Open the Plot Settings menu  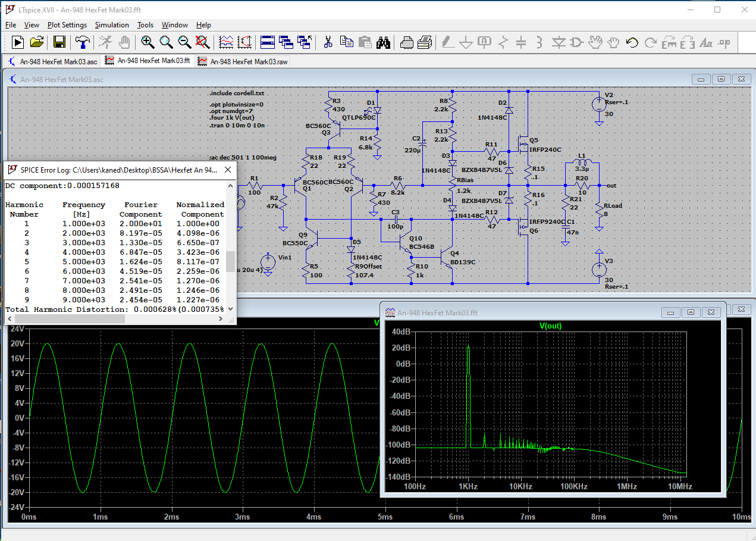point(67,25)
